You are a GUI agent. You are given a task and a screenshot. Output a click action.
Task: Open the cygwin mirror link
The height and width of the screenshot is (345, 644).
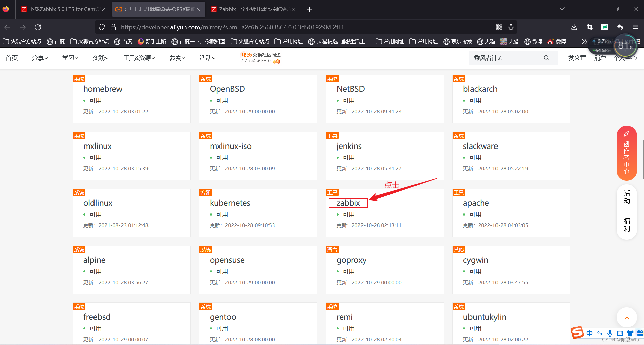(476, 260)
